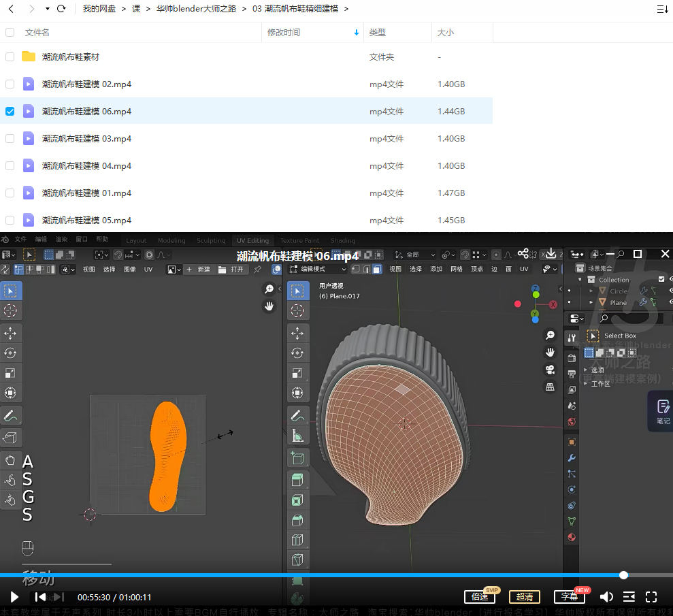Open the 字幕 subtitles option
The width and height of the screenshot is (673, 616).
[569, 597]
